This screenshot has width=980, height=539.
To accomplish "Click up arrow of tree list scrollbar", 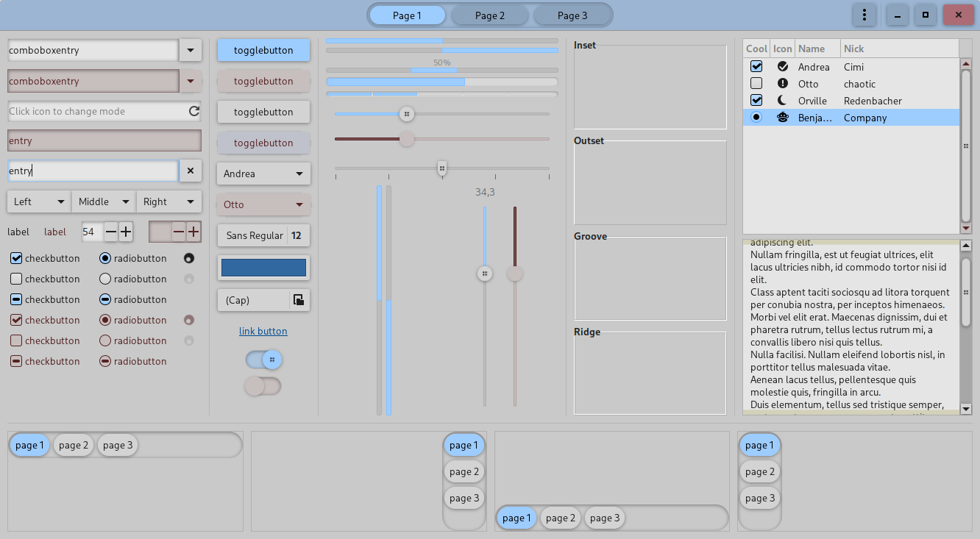I will pos(966,63).
